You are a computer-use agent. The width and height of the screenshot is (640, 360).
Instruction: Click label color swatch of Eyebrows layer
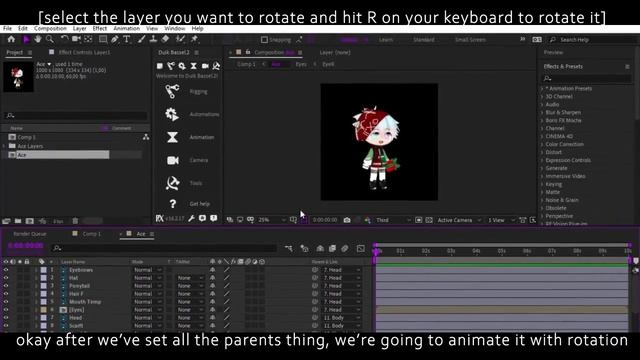pos(43,270)
